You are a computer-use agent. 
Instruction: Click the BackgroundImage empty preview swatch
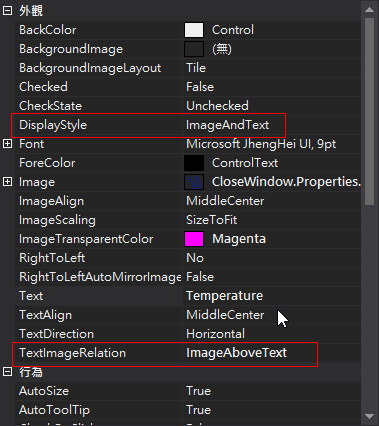tap(194, 49)
